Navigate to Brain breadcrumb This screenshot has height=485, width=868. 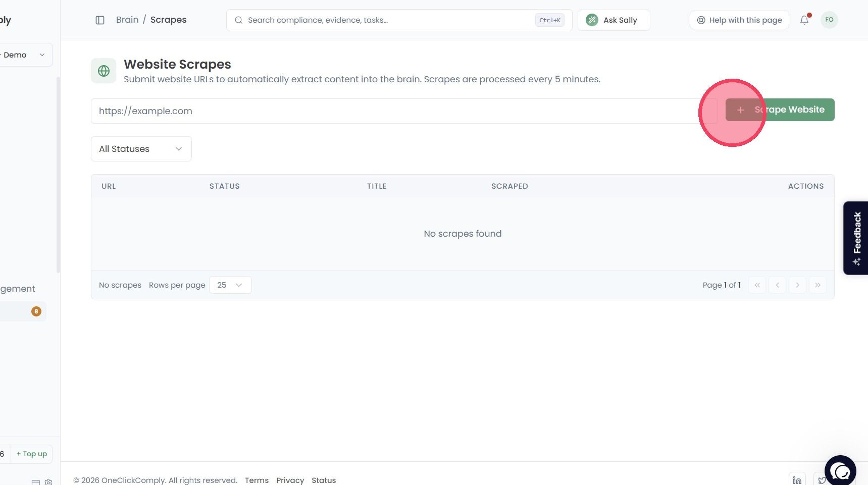click(127, 20)
